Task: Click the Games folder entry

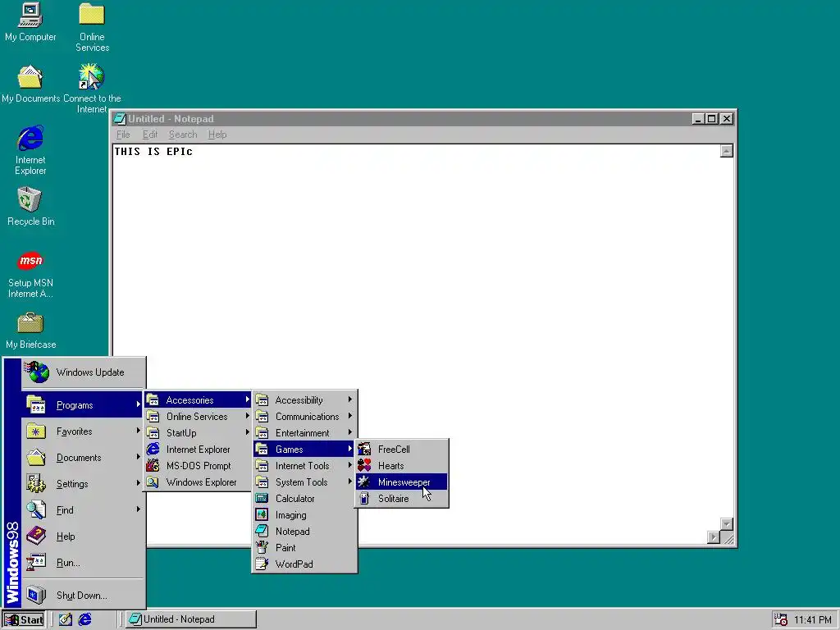Action: coord(304,449)
